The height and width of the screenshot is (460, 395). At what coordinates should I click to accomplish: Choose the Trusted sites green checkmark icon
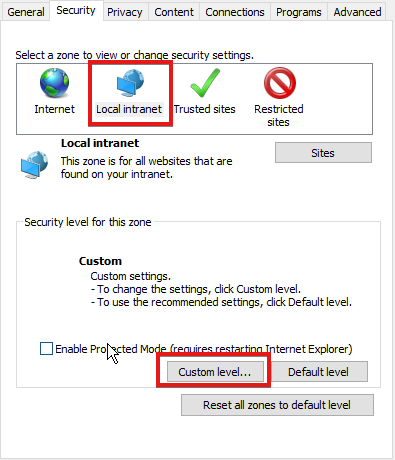pyautogui.click(x=205, y=83)
